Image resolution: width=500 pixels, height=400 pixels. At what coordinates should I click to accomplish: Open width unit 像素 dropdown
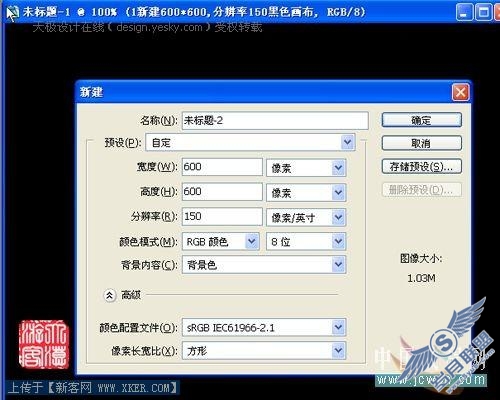(306, 168)
